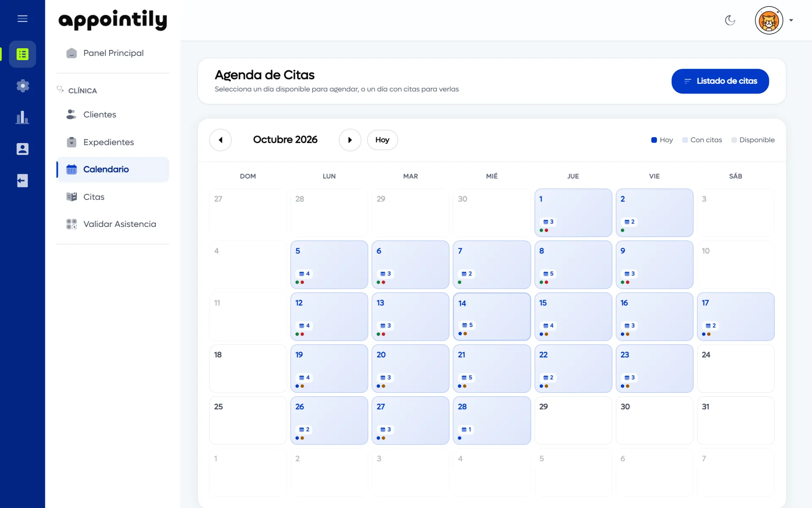
Task: Open the Citas menu item
Action: tap(113, 197)
